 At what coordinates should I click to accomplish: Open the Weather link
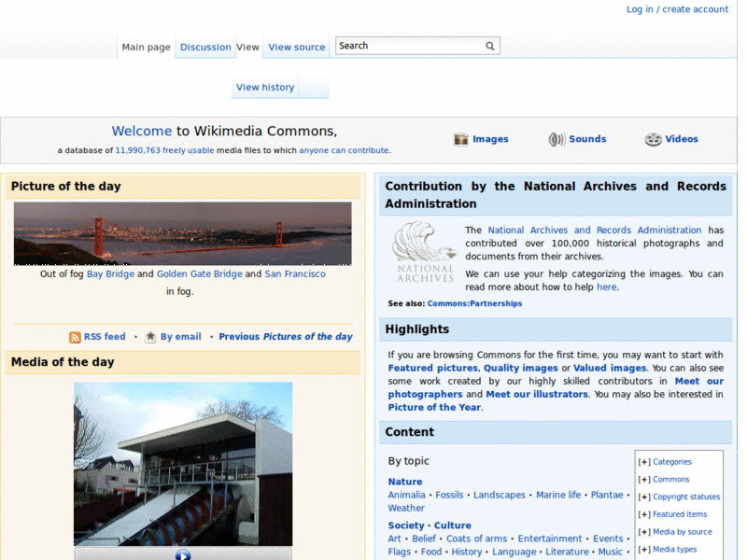point(406,509)
